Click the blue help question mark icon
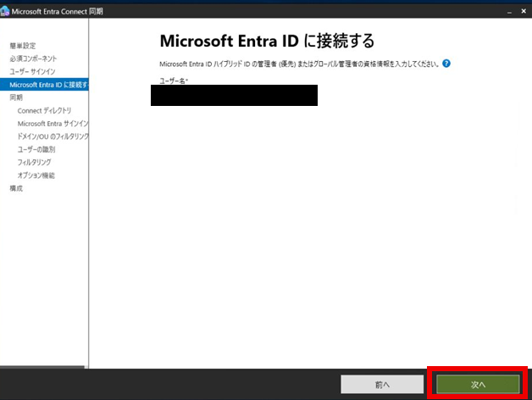 point(446,64)
